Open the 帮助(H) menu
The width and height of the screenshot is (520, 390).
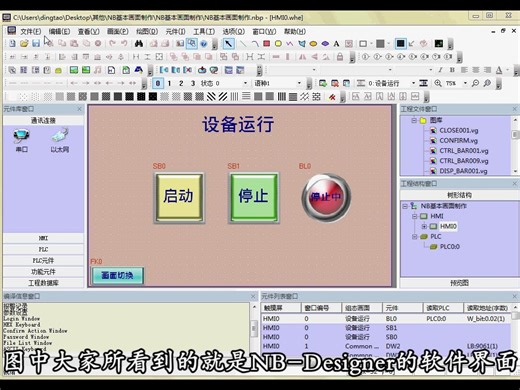295,32
